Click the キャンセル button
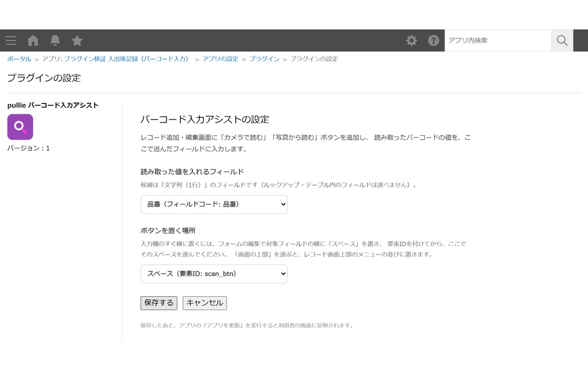Viewport: 588px width, 368px height. pos(205,303)
